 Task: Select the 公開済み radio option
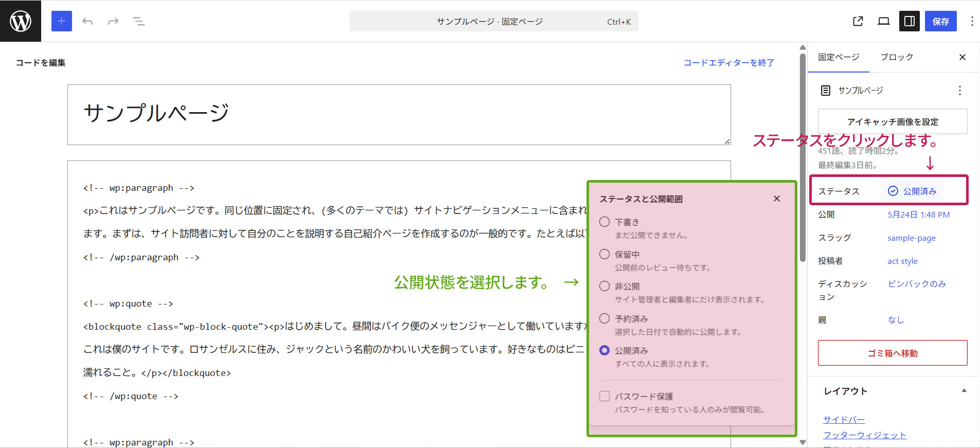[604, 350]
